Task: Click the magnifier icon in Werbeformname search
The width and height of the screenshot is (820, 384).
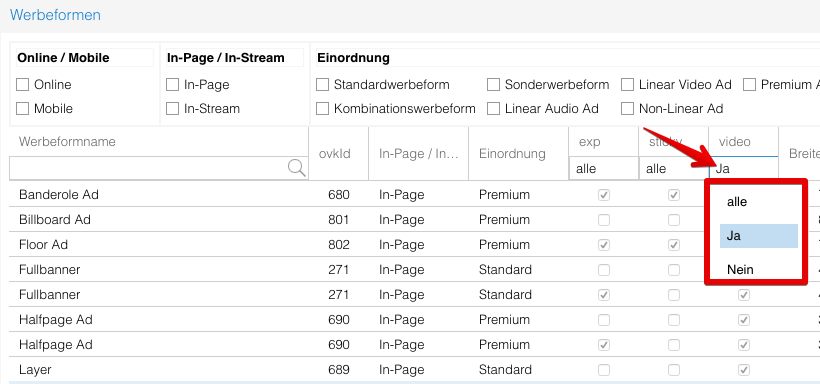Action: pyautogui.click(x=297, y=168)
